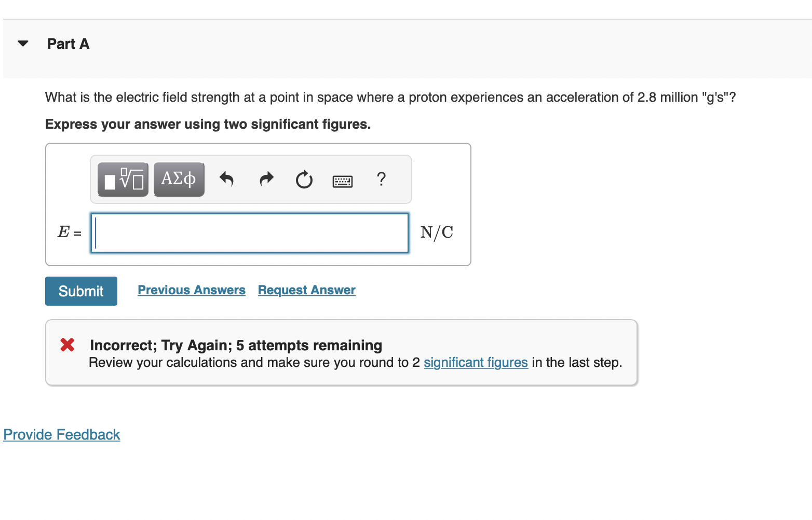Click the N/C unit label

click(437, 232)
